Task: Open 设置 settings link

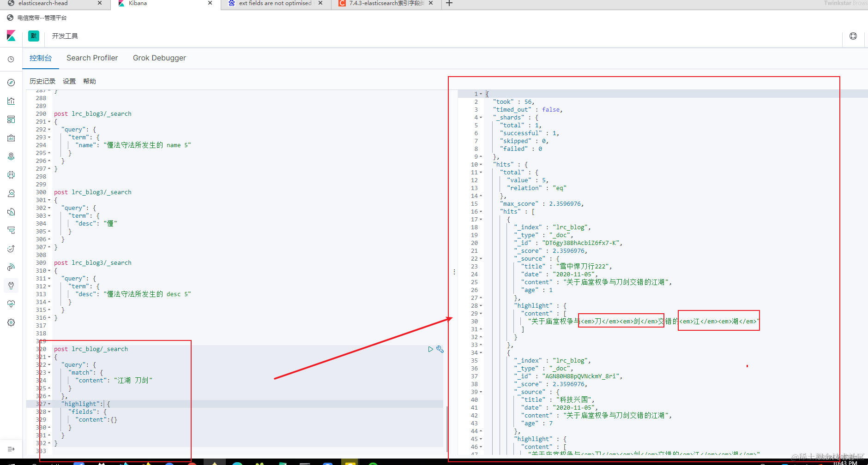Action: [69, 81]
